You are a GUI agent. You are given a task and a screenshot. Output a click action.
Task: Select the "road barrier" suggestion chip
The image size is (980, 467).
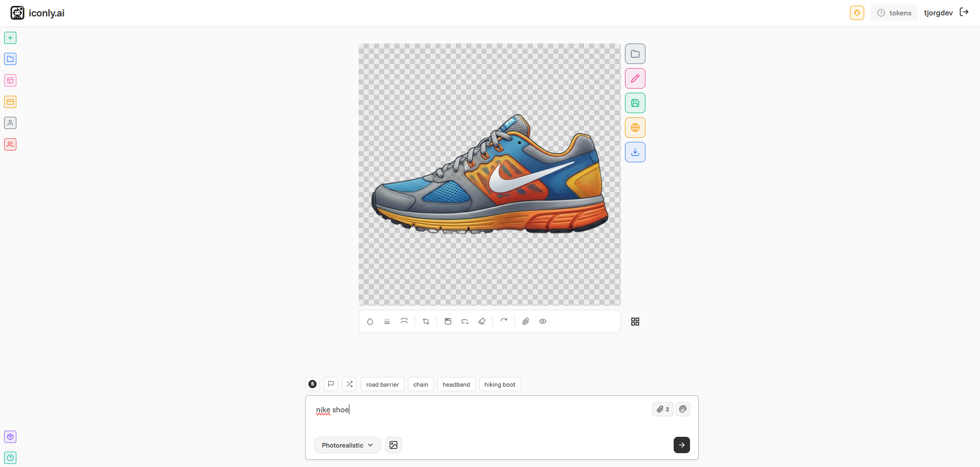coord(383,385)
